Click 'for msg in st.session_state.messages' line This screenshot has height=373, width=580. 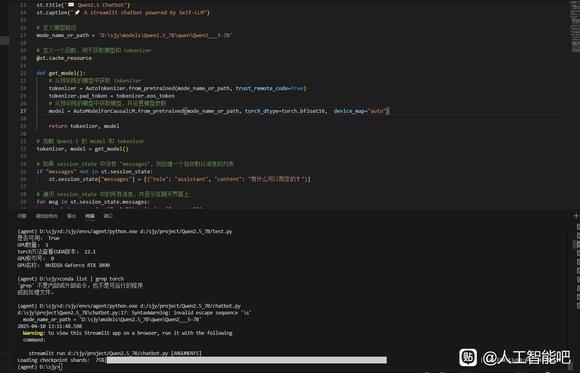[x=93, y=202]
